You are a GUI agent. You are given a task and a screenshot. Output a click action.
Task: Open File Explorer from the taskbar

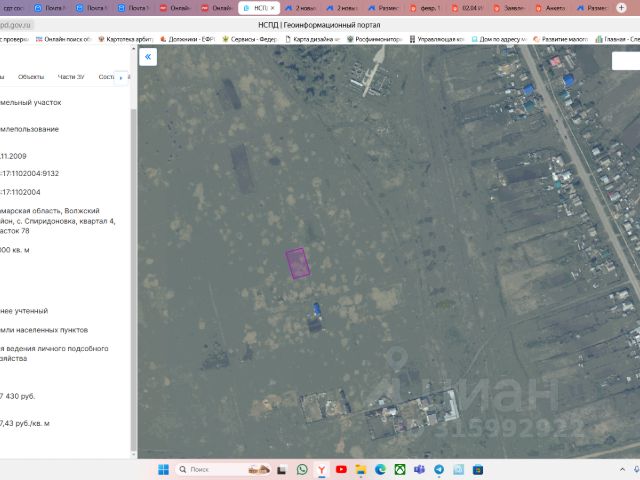click(360, 470)
